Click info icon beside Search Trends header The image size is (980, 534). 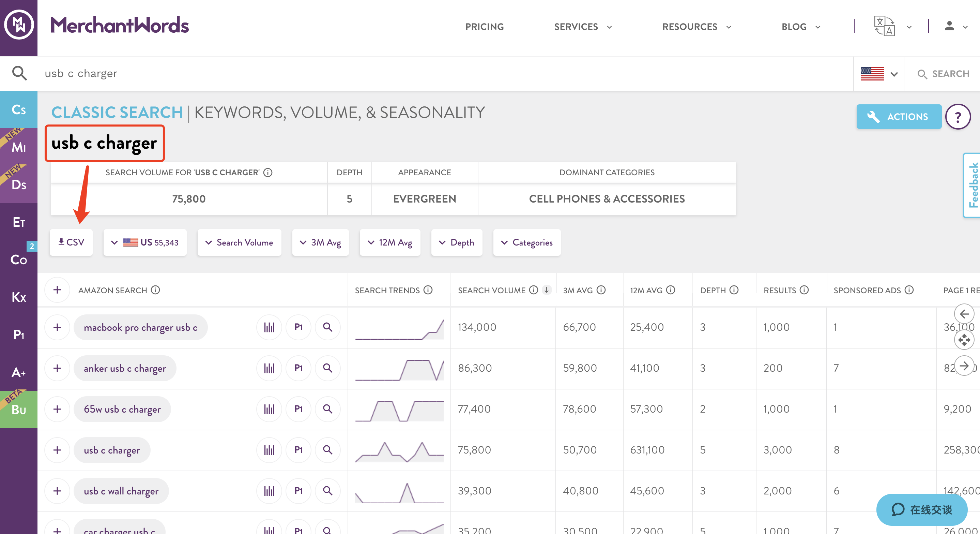click(428, 290)
